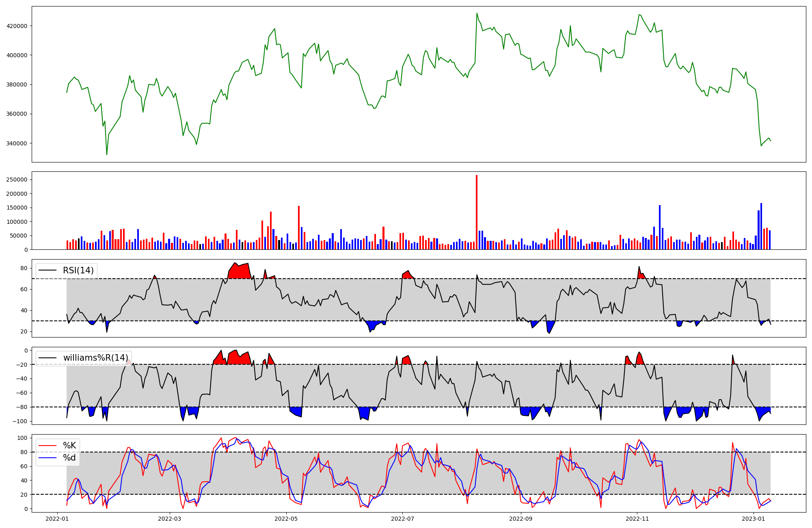Click the 2022-11 x-axis date label
Screen dimensions: 812x528
[637, 519]
